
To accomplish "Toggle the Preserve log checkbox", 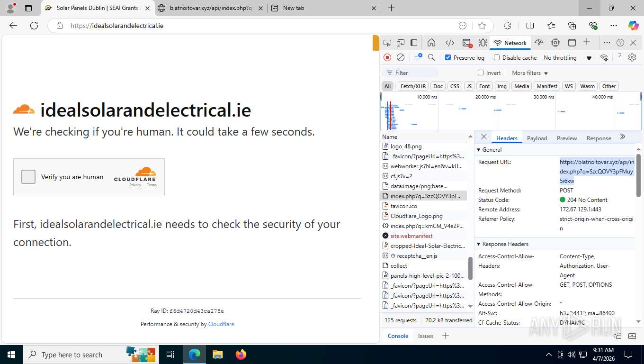I will pos(448,57).
